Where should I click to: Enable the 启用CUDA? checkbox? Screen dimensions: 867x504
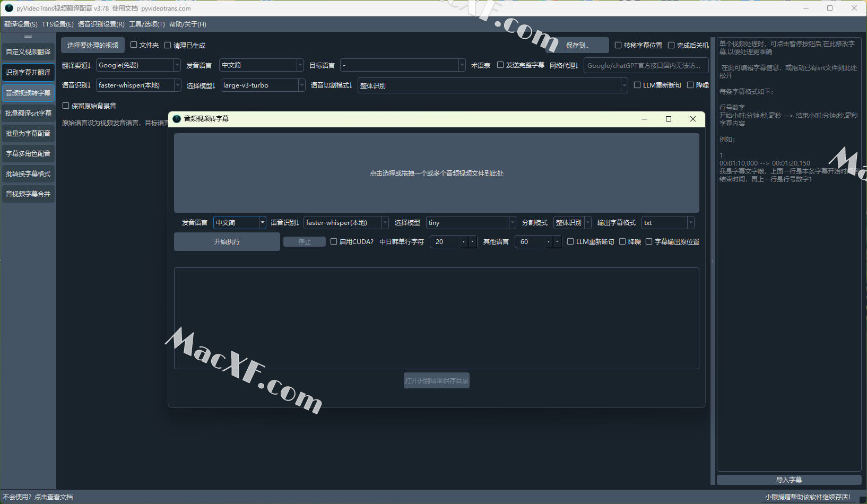tap(334, 241)
